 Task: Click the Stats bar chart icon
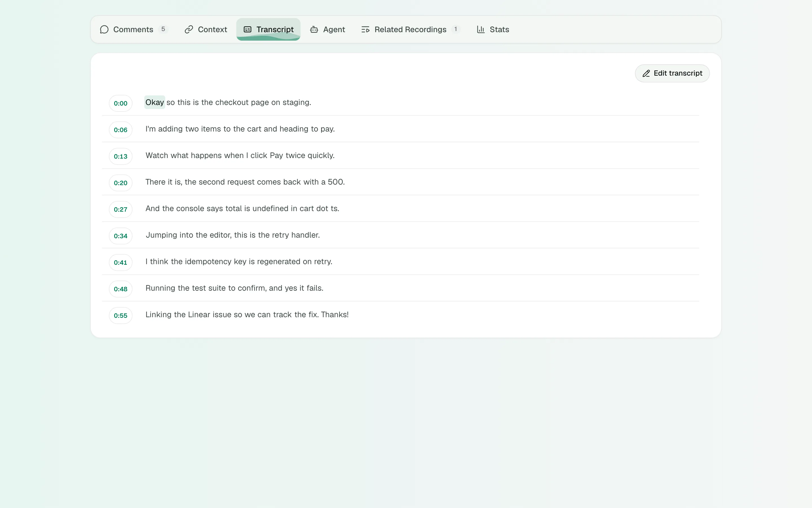[x=481, y=30]
